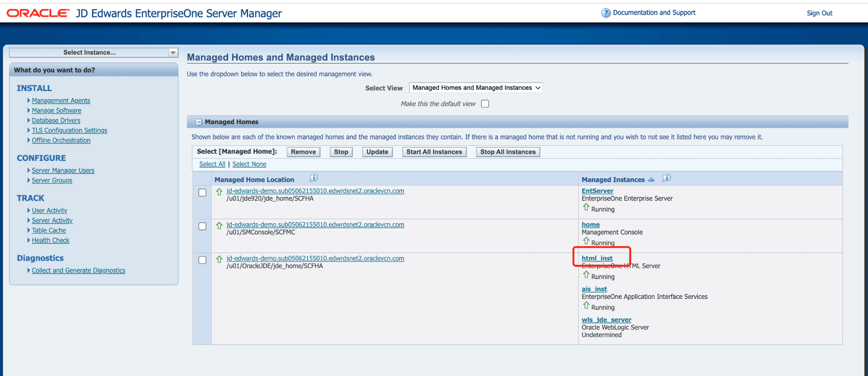Click arrow bullet next to Server Groups
Viewport: 868px width, 376px height.
pos(28,180)
